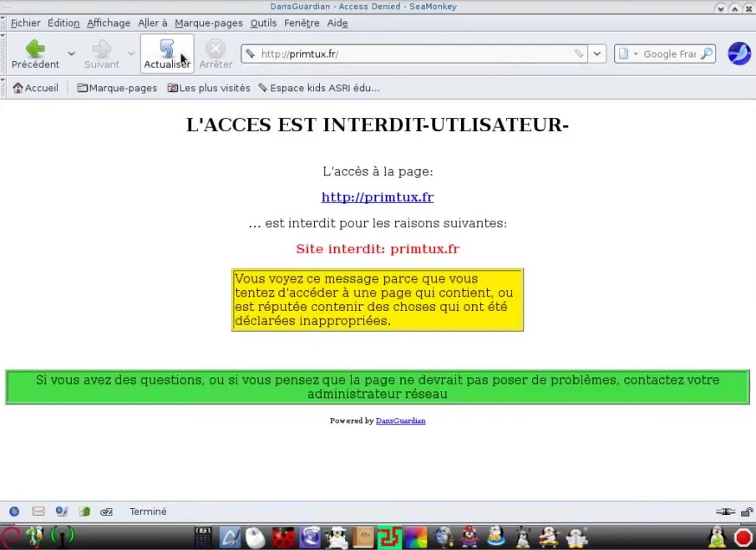This screenshot has height=550, width=756.
Task: Launch the calculator from the taskbar
Action: click(x=203, y=537)
